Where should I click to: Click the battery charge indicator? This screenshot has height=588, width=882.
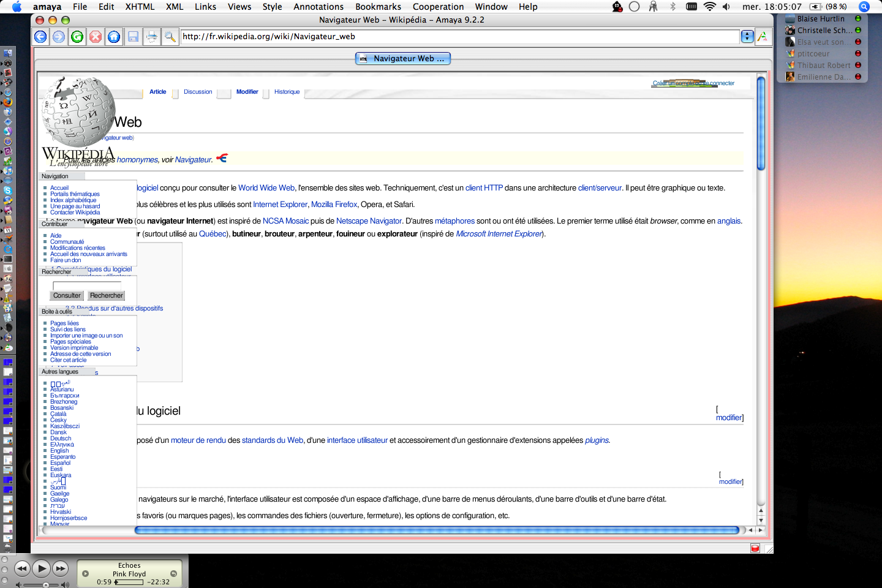[x=828, y=7]
